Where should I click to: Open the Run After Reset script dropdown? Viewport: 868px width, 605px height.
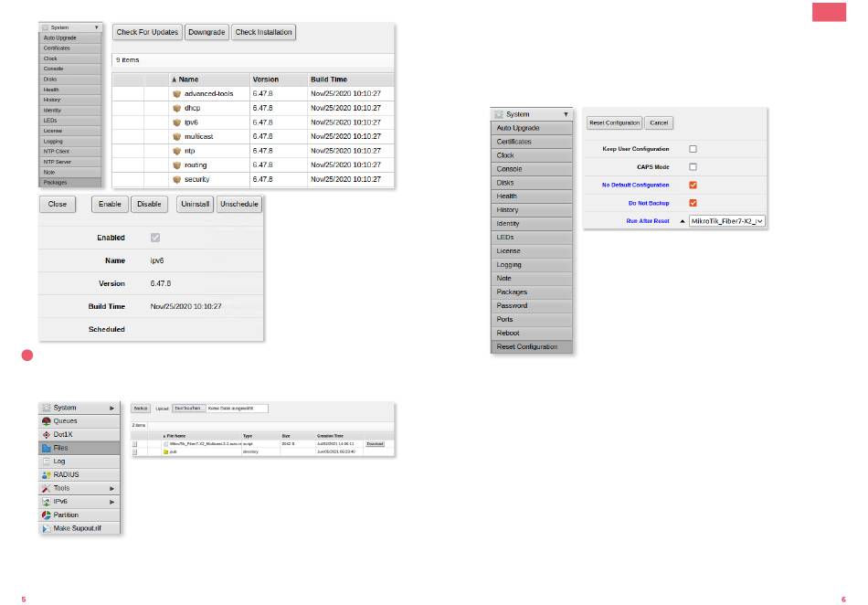click(726, 221)
